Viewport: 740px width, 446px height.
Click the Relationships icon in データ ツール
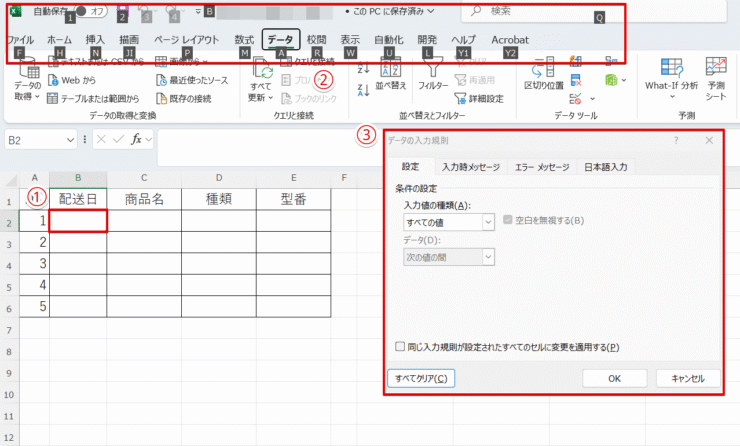[612, 61]
